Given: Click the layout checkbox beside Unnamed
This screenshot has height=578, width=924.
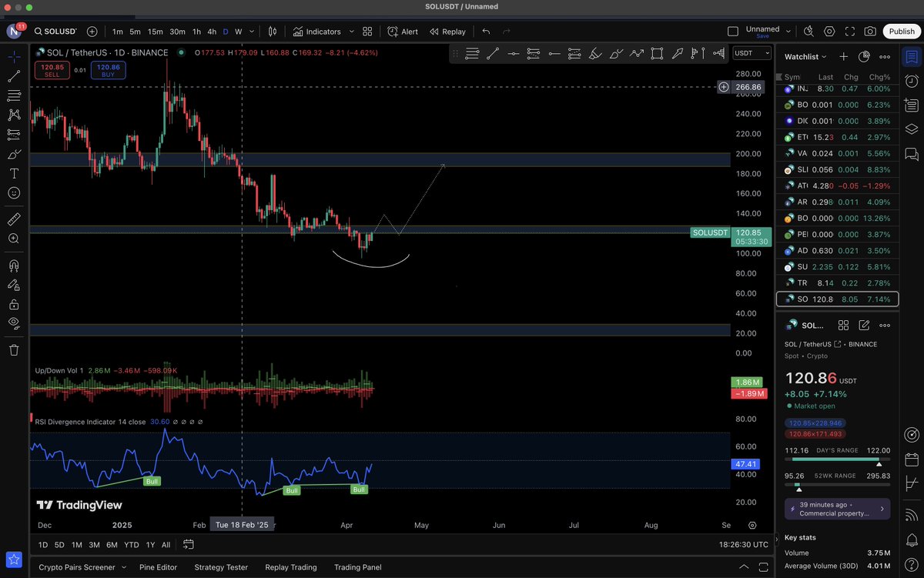Looking at the screenshot, I should pos(733,32).
